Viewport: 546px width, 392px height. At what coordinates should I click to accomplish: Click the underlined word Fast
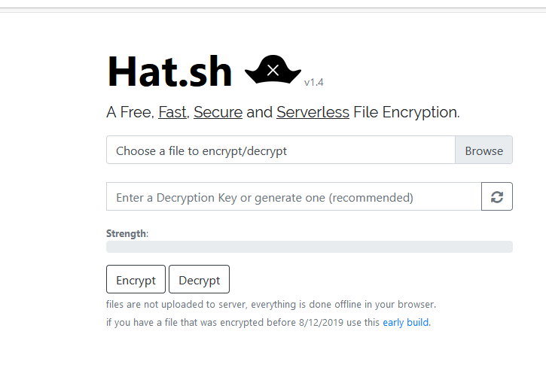point(172,113)
